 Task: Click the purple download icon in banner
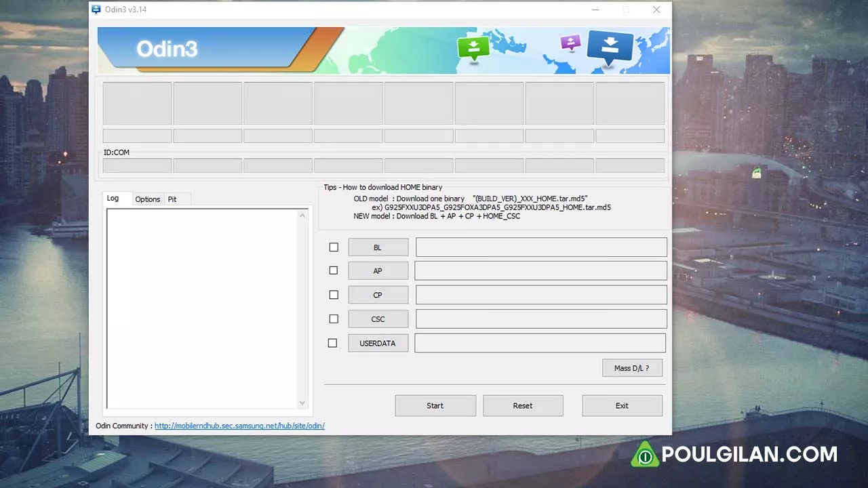click(571, 44)
